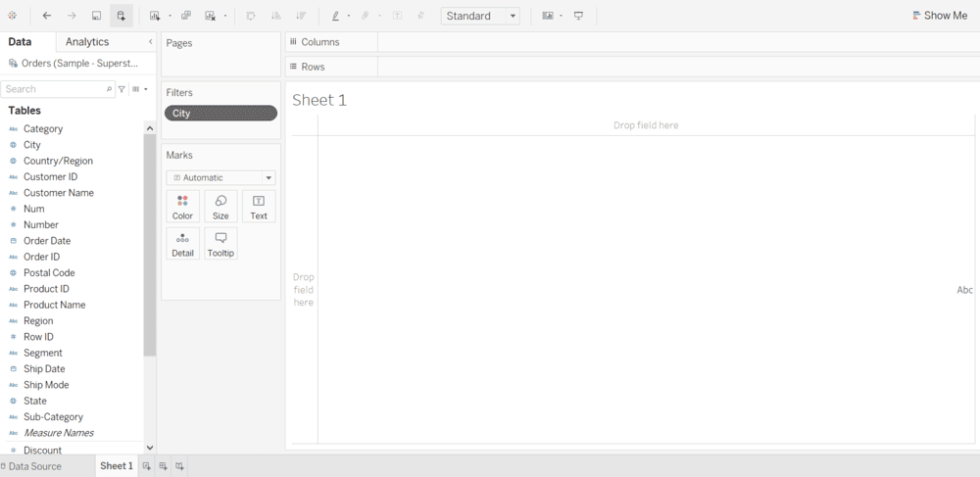Undo the last action with back arrow
Screen dimensions: 980x477
(47, 16)
